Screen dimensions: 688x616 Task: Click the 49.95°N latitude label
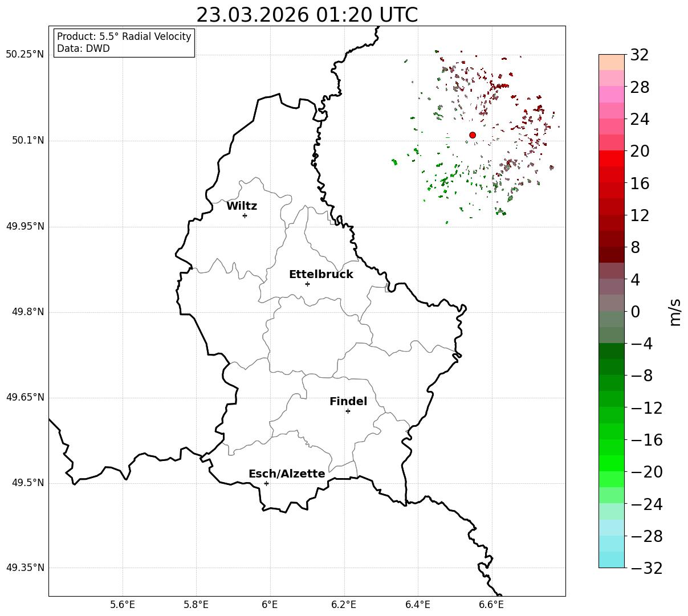(x=25, y=226)
